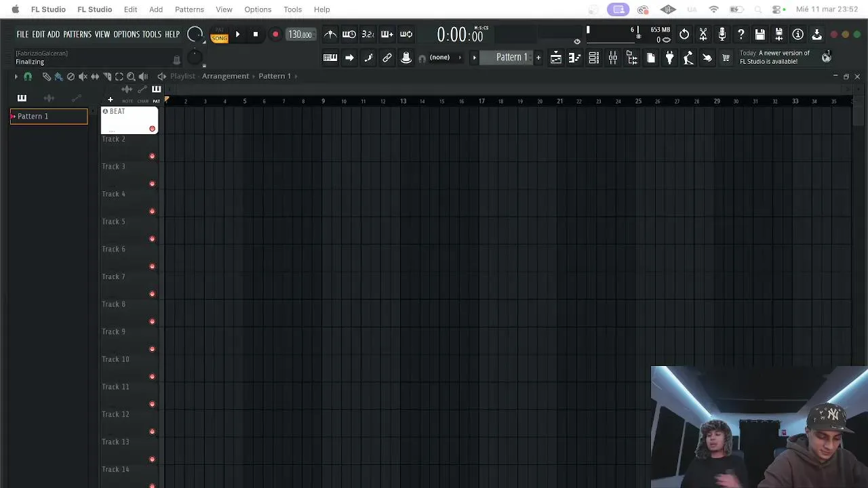
Task: Switch transport to Song mode
Action: pyautogui.click(x=219, y=38)
